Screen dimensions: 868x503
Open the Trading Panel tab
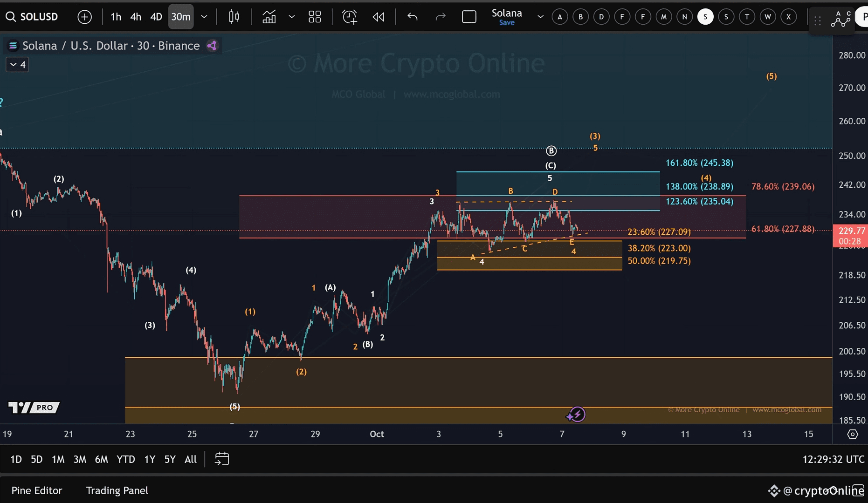click(x=117, y=490)
